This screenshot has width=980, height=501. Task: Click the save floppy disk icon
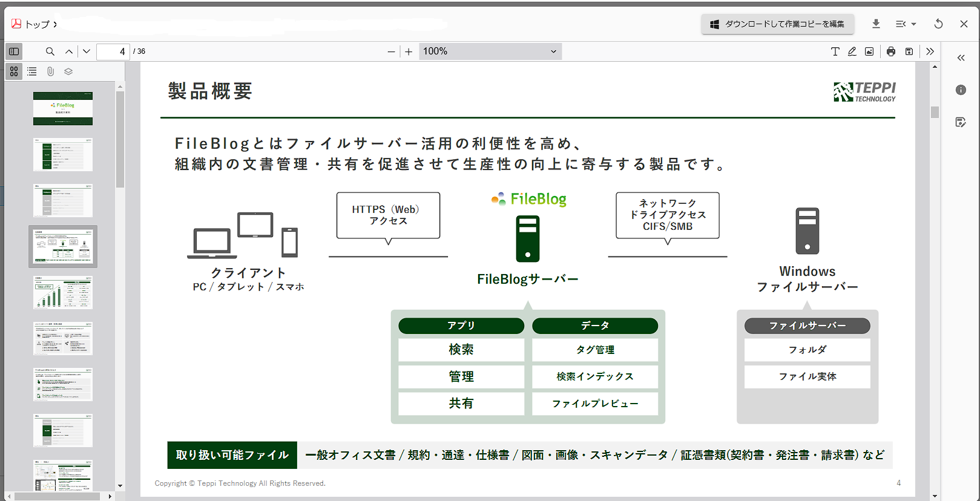[909, 51]
